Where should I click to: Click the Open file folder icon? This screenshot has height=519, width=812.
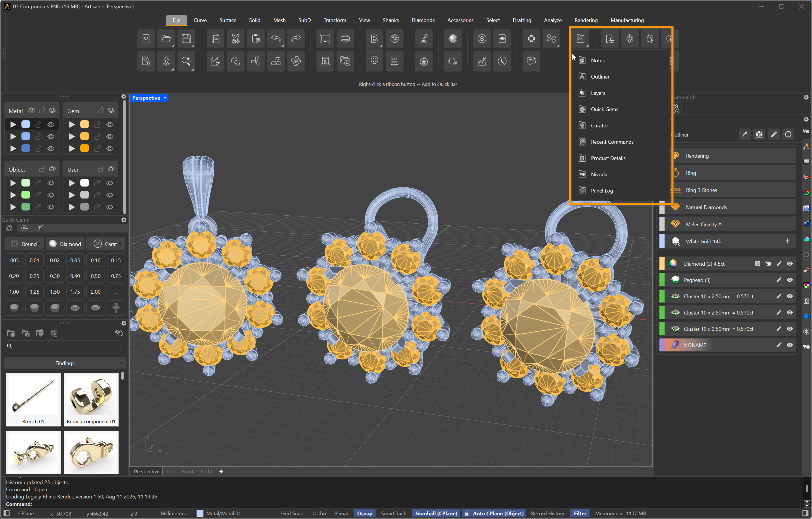click(166, 39)
